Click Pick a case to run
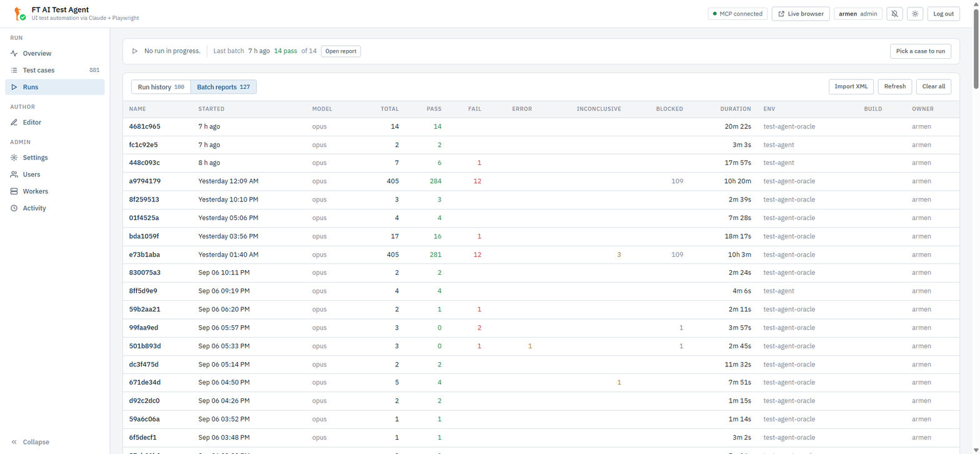The width and height of the screenshot is (980, 454). 921,51
